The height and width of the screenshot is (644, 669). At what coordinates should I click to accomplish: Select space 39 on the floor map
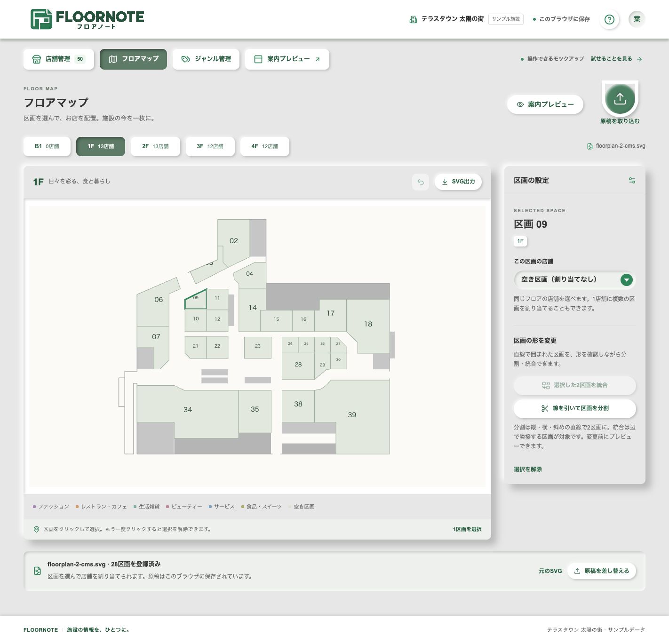pos(353,414)
